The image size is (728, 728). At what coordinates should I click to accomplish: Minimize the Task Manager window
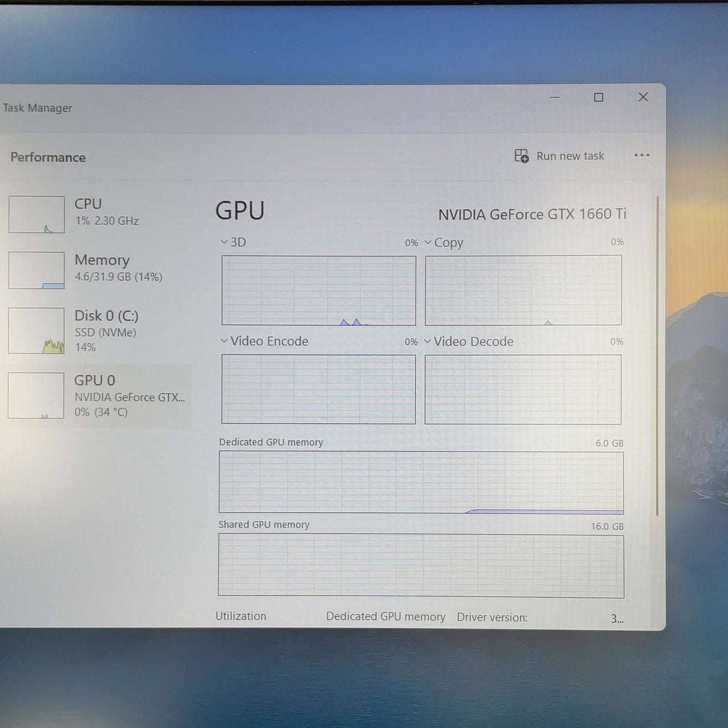(x=554, y=97)
